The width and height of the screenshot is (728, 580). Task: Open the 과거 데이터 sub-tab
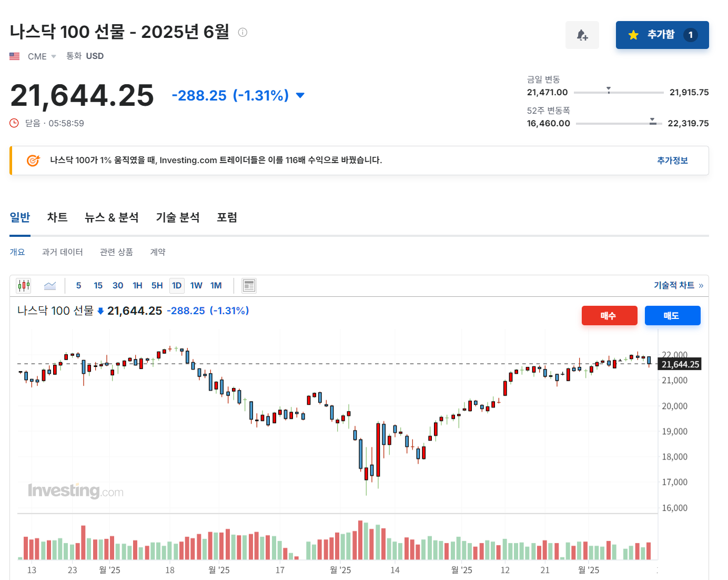[x=62, y=252]
